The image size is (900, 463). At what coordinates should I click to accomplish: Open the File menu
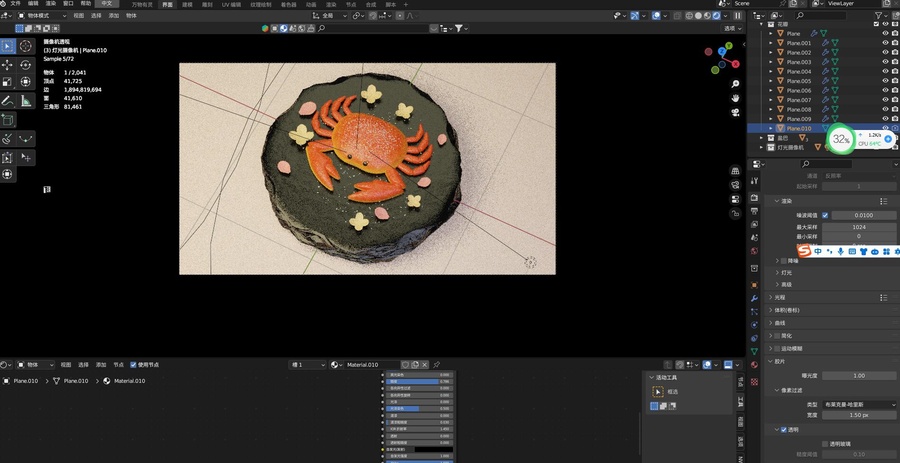pyautogui.click(x=15, y=3)
